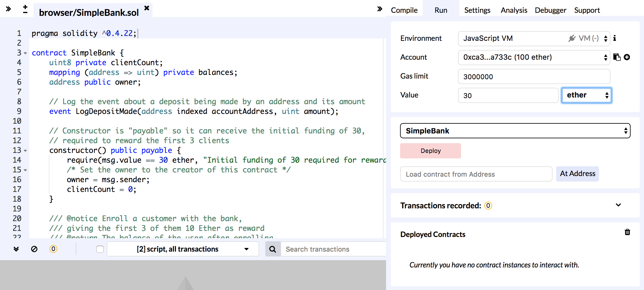Click the magnifier icon to search transactions
Image resolution: width=644 pixels, height=290 pixels.
click(272, 249)
